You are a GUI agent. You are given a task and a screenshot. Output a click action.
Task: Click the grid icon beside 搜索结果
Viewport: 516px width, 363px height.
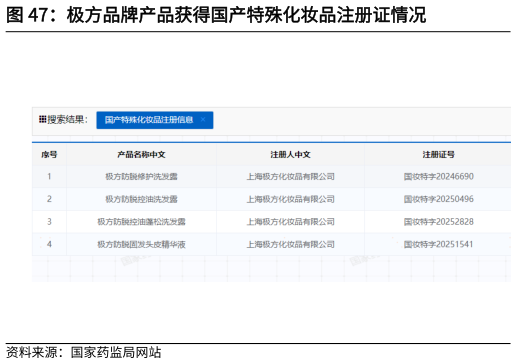(42, 119)
